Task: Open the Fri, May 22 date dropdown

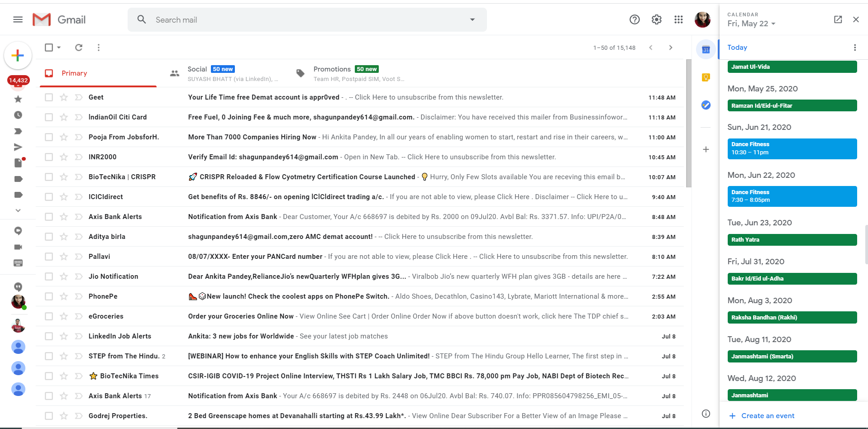Action: coord(751,24)
